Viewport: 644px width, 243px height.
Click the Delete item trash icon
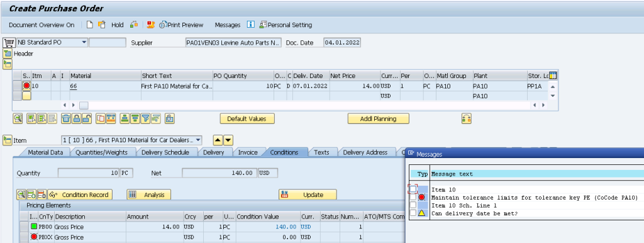pyautogui.click(x=65, y=119)
